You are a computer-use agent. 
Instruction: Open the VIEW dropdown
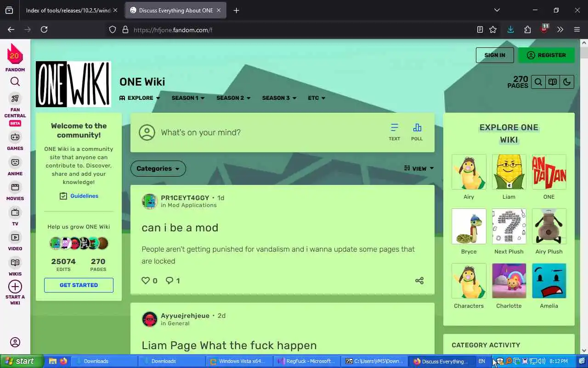point(419,168)
